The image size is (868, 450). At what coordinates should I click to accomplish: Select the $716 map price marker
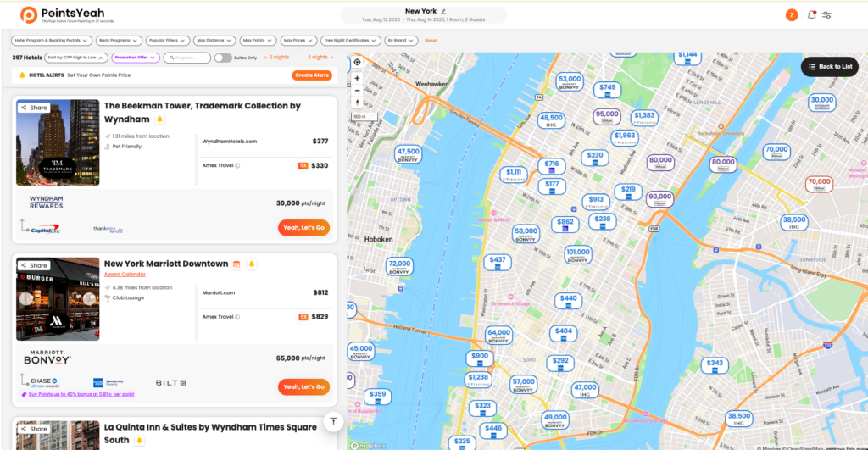tap(551, 166)
